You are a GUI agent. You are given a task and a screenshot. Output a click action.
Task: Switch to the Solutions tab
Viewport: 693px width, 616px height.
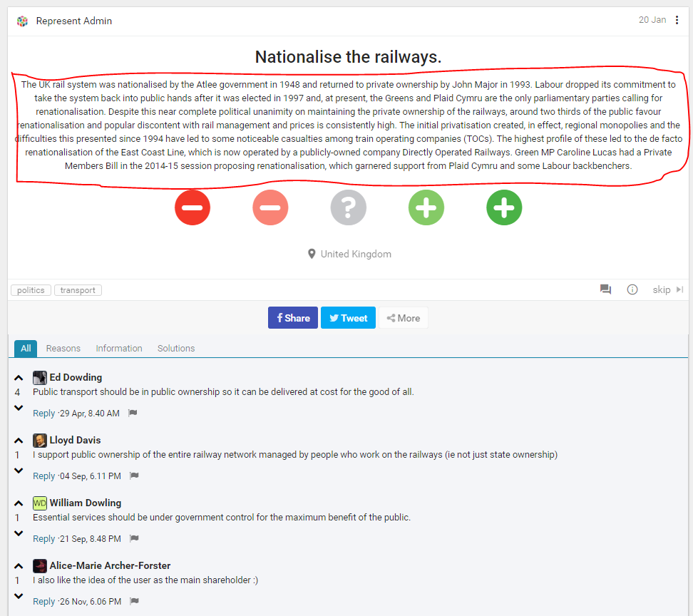pos(176,348)
